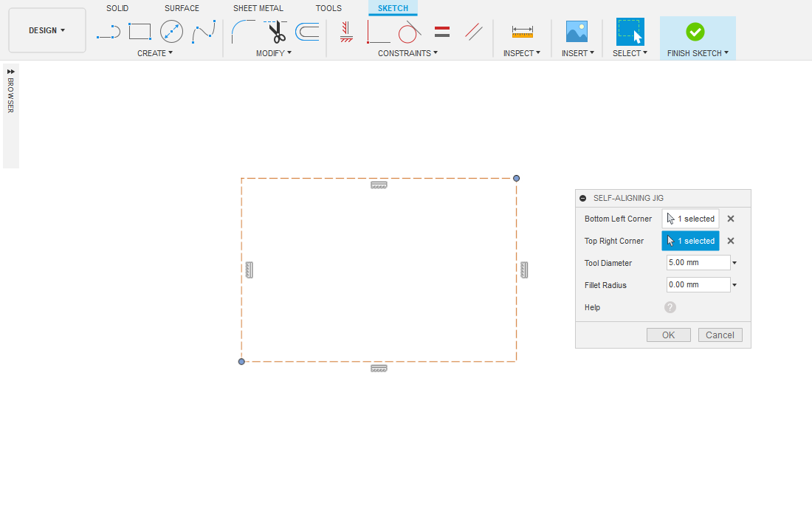The image size is (812, 517).
Task: Click the Help question mark icon
Action: [670, 307]
